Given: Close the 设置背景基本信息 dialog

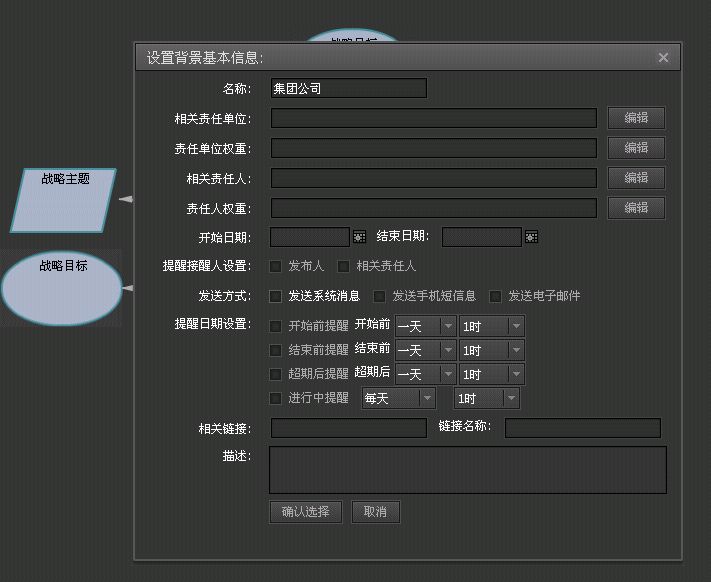Looking at the screenshot, I should pyautogui.click(x=663, y=58).
